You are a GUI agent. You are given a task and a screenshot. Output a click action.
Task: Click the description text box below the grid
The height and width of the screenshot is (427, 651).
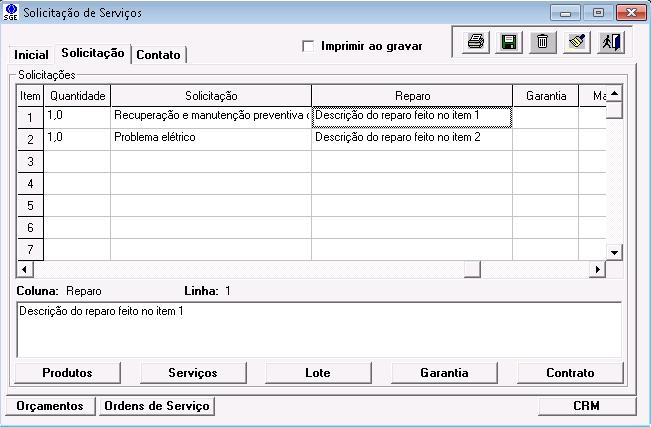coord(319,328)
